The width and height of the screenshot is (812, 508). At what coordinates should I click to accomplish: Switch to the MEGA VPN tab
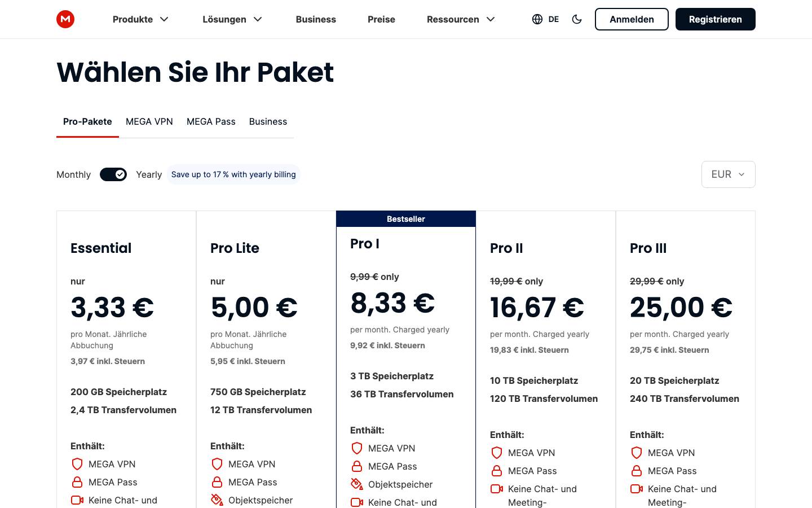(149, 121)
